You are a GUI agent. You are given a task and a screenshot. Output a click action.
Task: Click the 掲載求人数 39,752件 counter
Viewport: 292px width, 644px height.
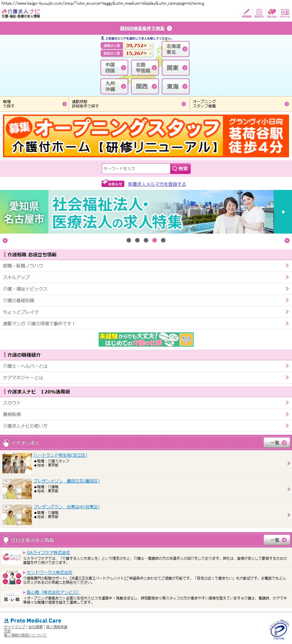(x=127, y=45)
